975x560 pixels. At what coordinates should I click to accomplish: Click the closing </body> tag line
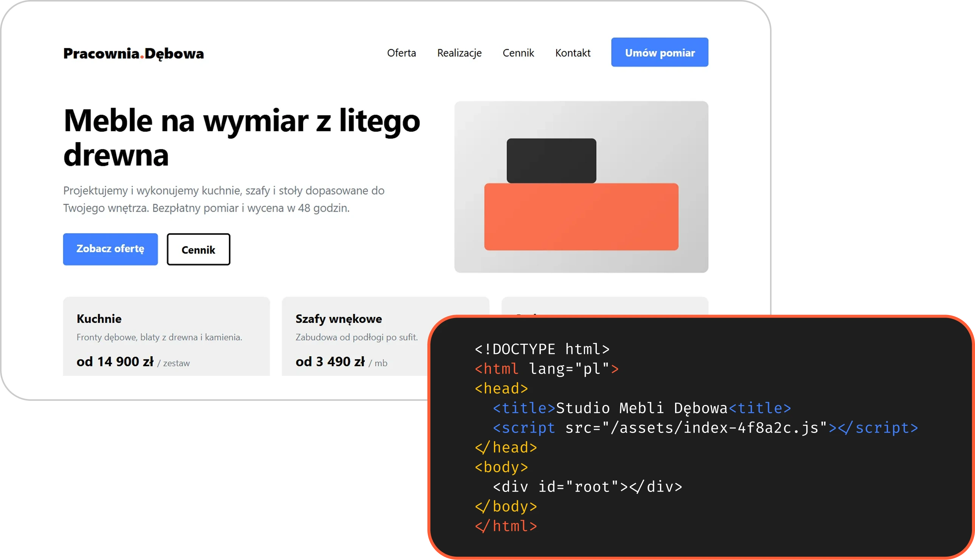[x=506, y=506]
